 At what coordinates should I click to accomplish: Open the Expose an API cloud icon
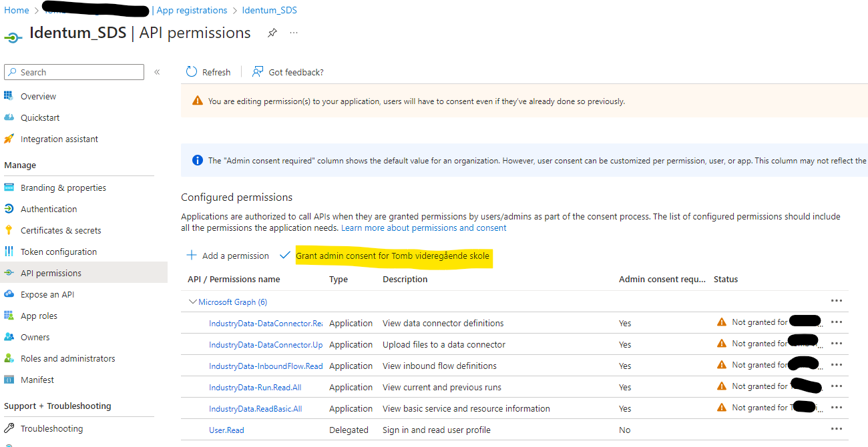click(x=9, y=294)
